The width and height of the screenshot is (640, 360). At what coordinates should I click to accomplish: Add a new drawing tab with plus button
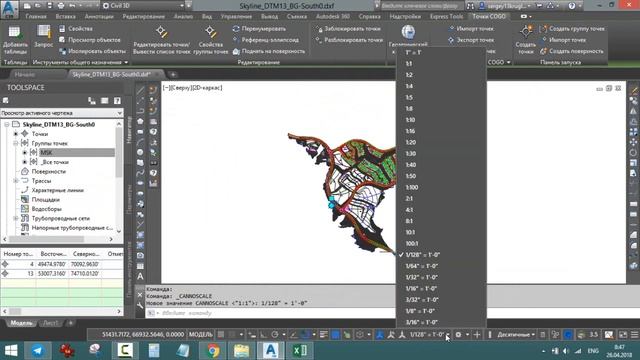pyautogui.click(x=173, y=74)
